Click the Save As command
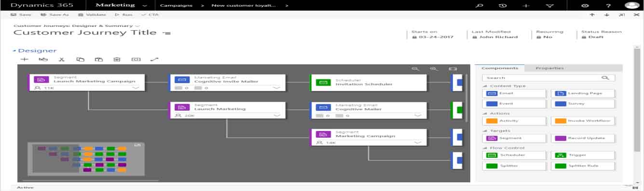This screenshot has width=644, height=191. pyautogui.click(x=54, y=15)
